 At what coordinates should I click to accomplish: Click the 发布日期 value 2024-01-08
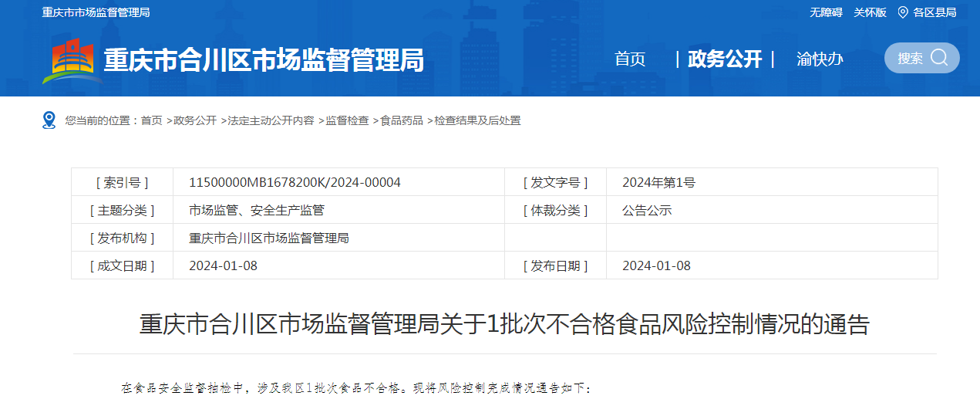(656, 265)
